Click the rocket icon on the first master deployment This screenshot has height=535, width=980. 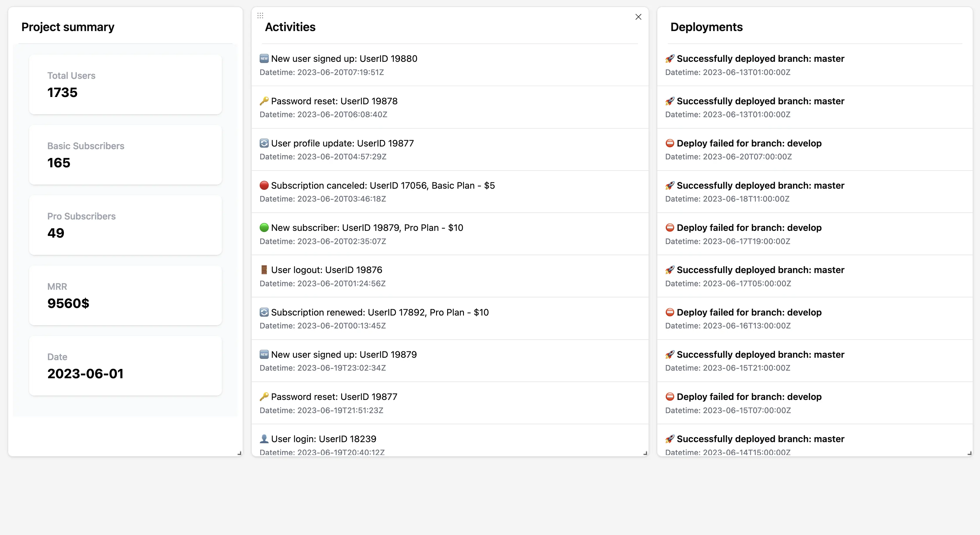point(671,58)
